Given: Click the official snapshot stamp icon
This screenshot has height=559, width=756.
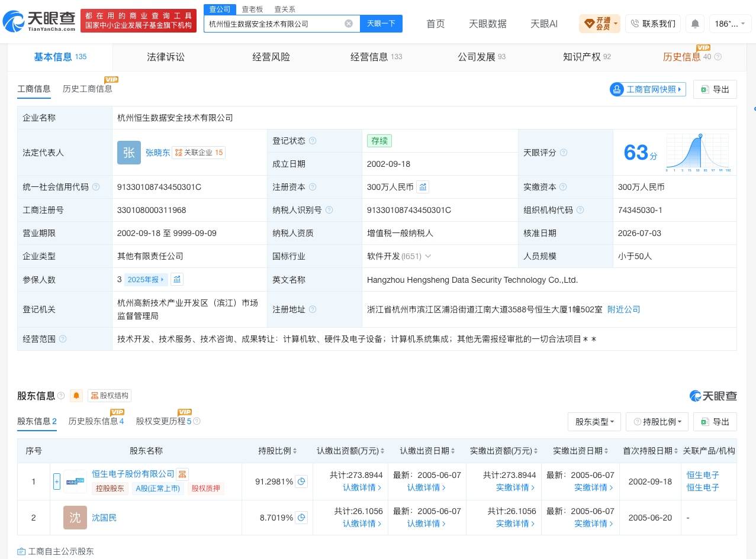Looking at the screenshot, I should (x=617, y=89).
